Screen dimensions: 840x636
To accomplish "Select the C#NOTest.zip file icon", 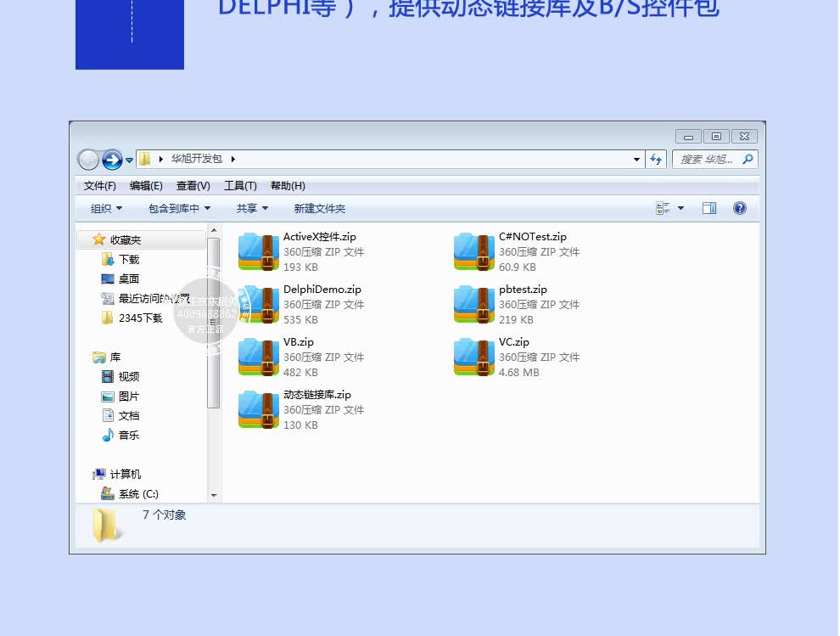I will 474,251.
